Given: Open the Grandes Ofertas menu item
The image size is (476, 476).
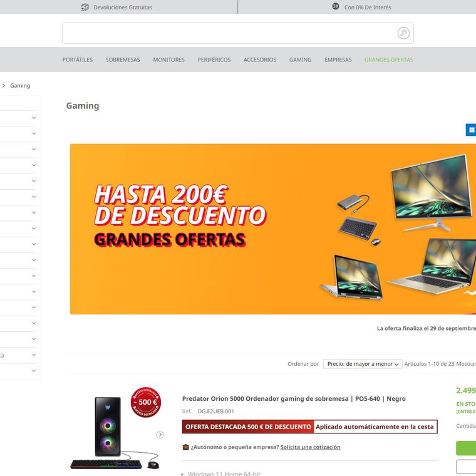Looking at the screenshot, I should coord(388,59).
